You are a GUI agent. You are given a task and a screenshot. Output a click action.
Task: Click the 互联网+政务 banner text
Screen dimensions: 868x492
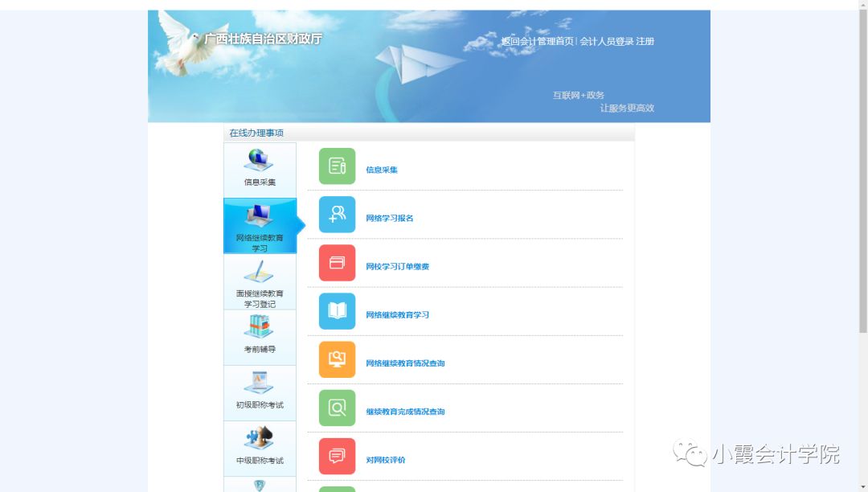[x=577, y=95]
